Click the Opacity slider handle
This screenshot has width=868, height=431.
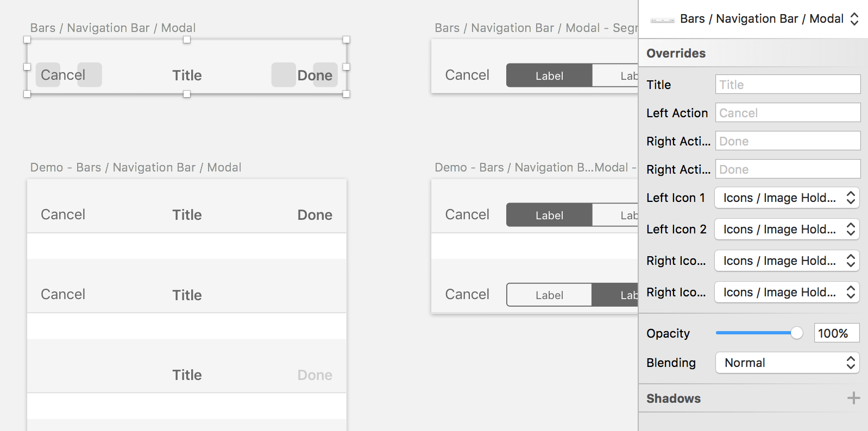pyautogui.click(x=796, y=333)
